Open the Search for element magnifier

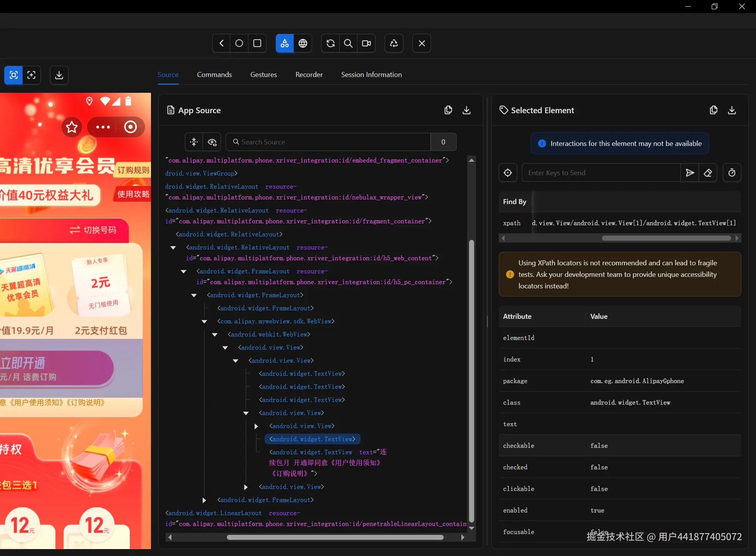coord(348,43)
